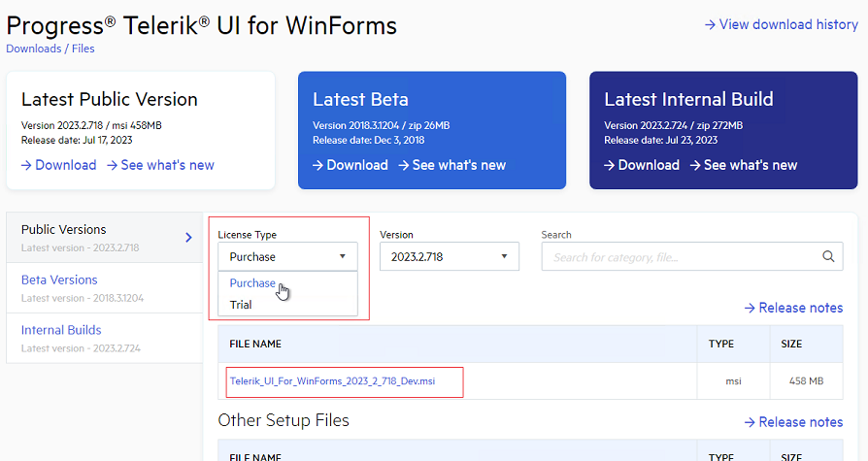Image resolution: width=868 pixels, height=461 pixels.
Task: Click the 458 MB size cell
Action: coord(807,381)
